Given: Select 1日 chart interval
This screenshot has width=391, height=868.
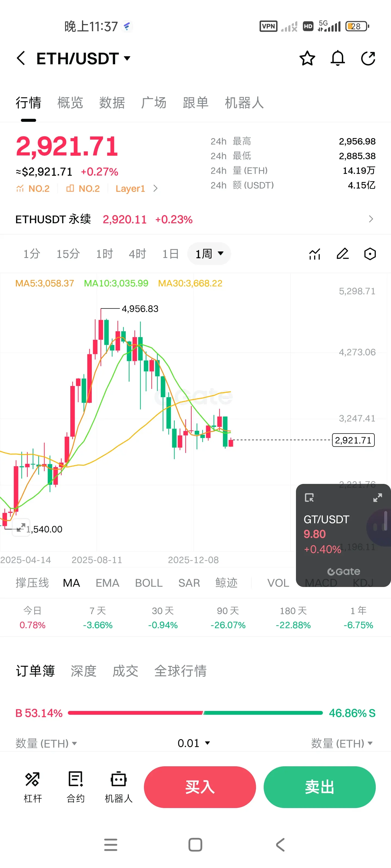Looking at the screenshot, I should (170, 254).
